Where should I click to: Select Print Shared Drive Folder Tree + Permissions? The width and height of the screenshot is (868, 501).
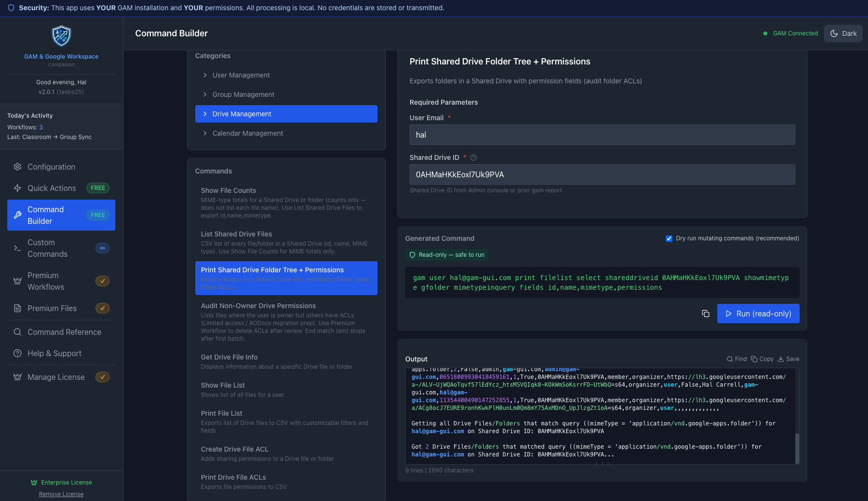tap(286, 278)
